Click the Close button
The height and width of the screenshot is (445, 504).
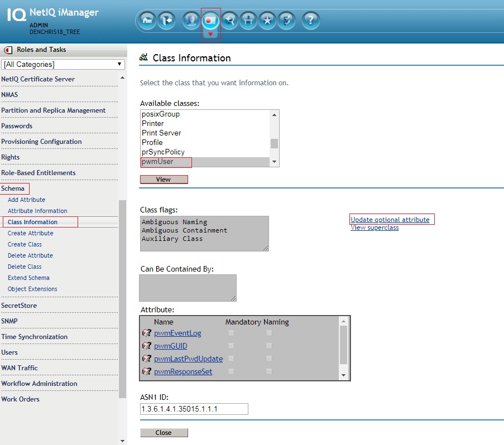click(164, 433)
